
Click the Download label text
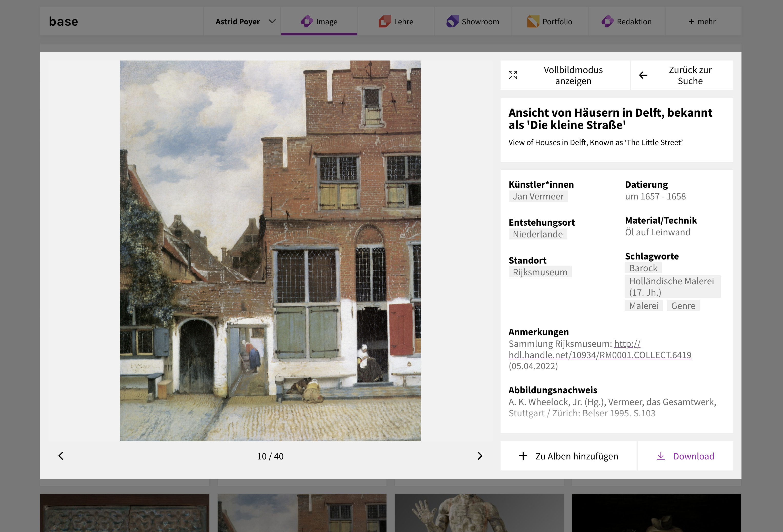point(693,456)
